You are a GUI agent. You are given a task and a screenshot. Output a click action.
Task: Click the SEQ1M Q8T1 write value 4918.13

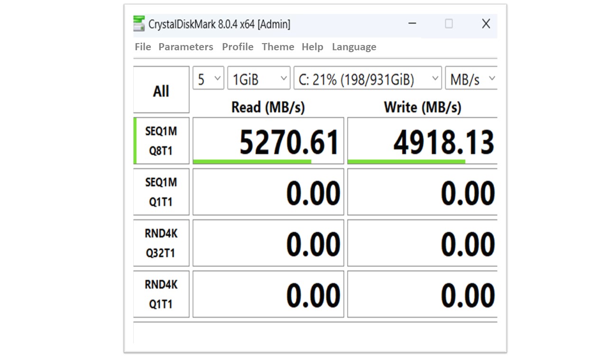pos(423,141)
